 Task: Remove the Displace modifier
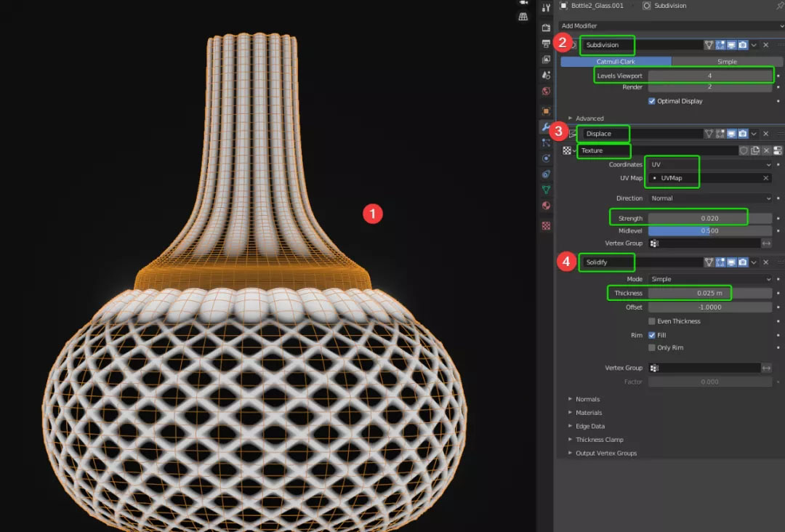point(766,134)
